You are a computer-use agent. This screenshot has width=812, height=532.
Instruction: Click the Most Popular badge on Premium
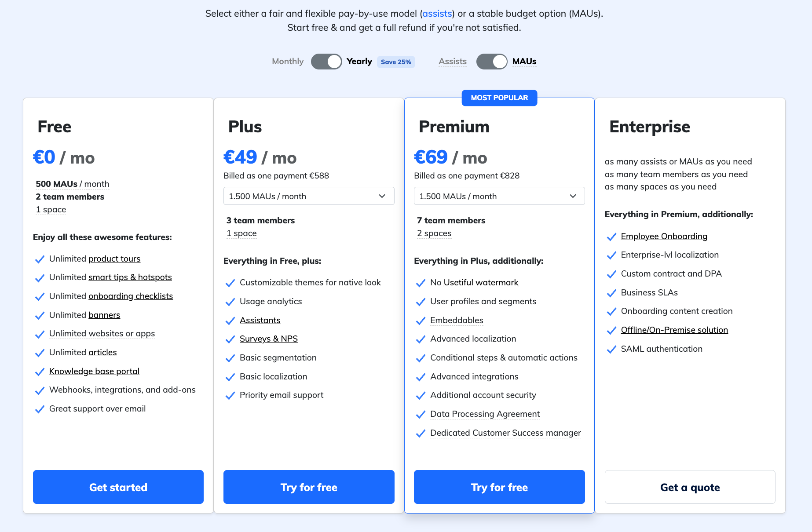(499, 98)
